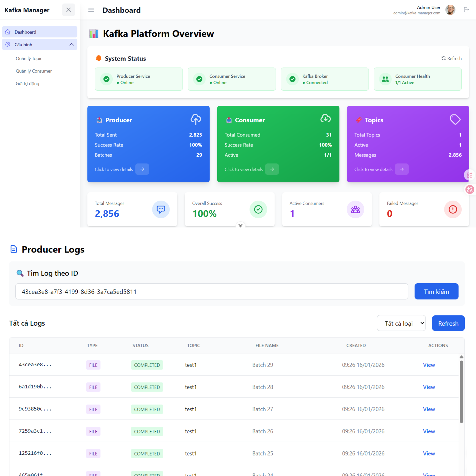Click the tag icon on Topics card

click(x=455, y=120)
